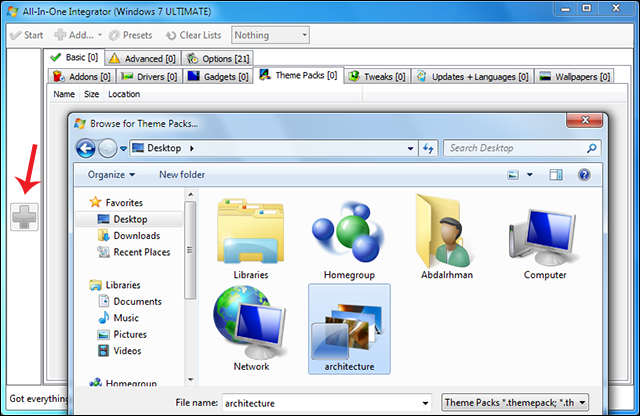640x416 pixels.
Task: Open the Gadgets [0] tab
Action: pyautogui.click(x=218, y=77)
